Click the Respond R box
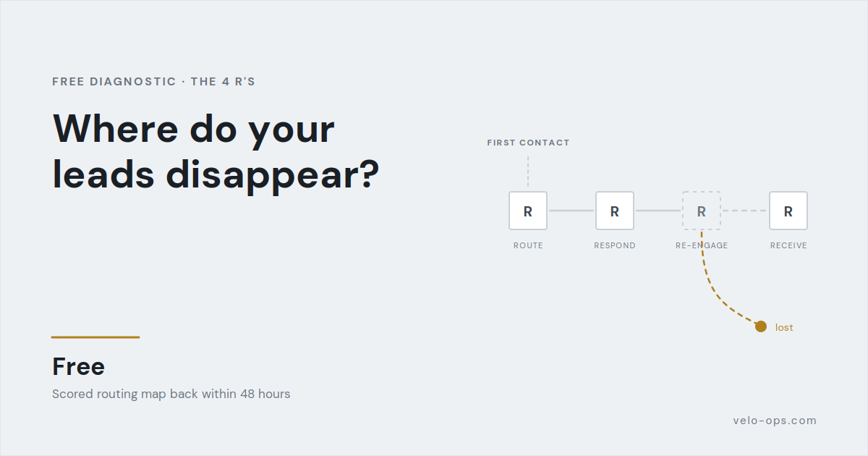The width and height of the screenshot is (868, 456). click(x=615, y=211)
